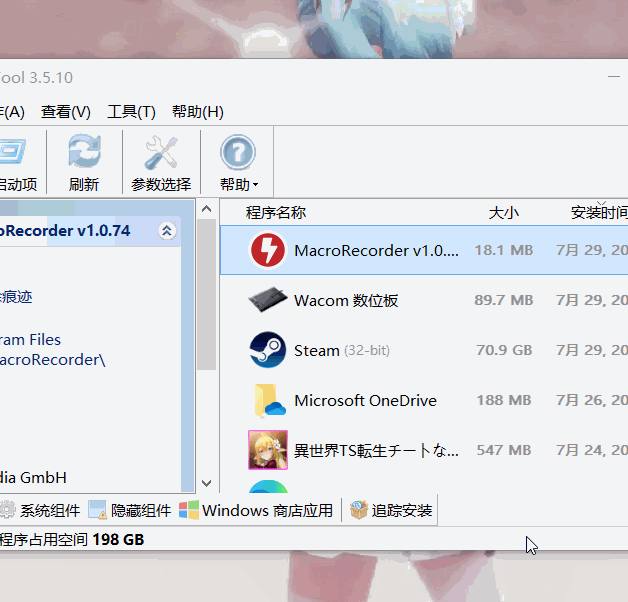
Task: Click the Microsoft OneDrive folder icon
Action: 269,400
